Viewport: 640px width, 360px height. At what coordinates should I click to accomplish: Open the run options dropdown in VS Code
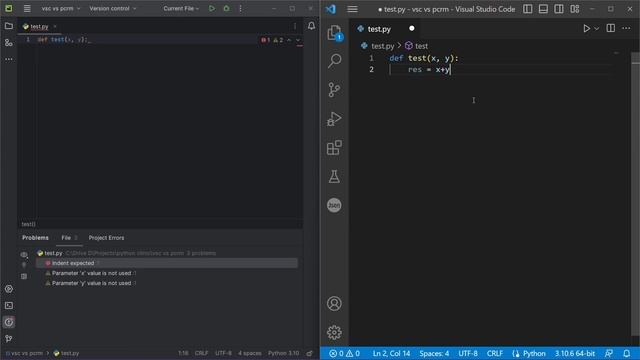[597, 29]
